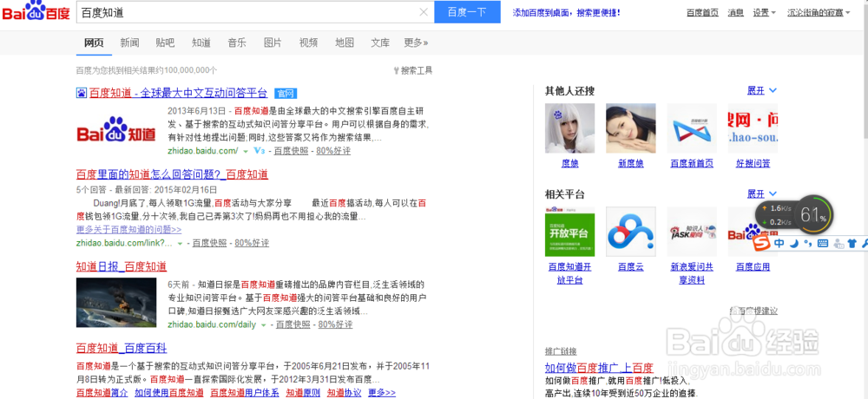Click the Sogou S input method icon

[x=762, y=243]
